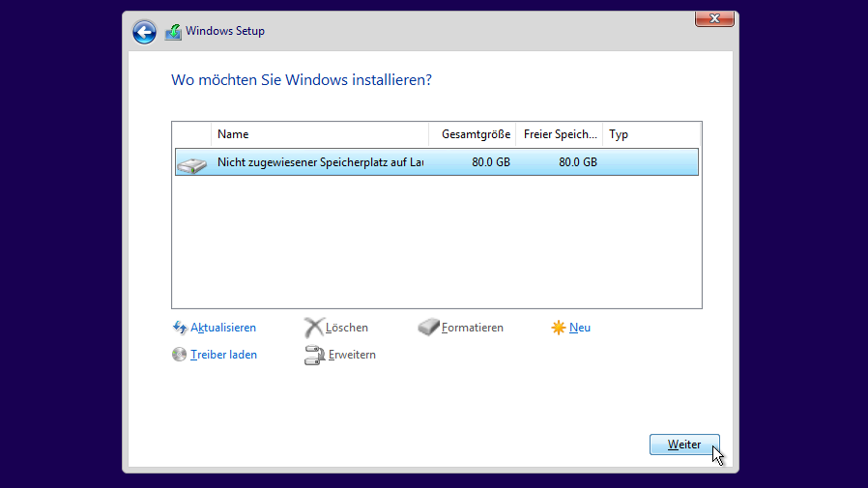The width and height of the screenshot is (868, 488).
Task: Click the Löschen X icon
Action: point(313,328)
